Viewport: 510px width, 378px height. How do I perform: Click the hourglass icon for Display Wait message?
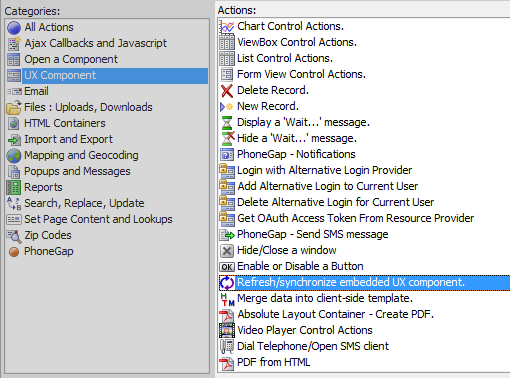pos(227,123)
